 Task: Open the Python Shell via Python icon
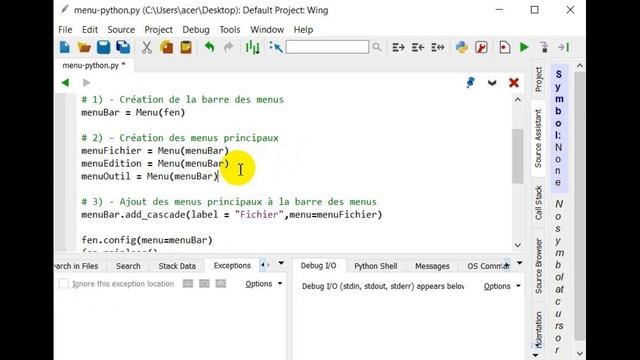pyautogui.click(x=462, y=47)
